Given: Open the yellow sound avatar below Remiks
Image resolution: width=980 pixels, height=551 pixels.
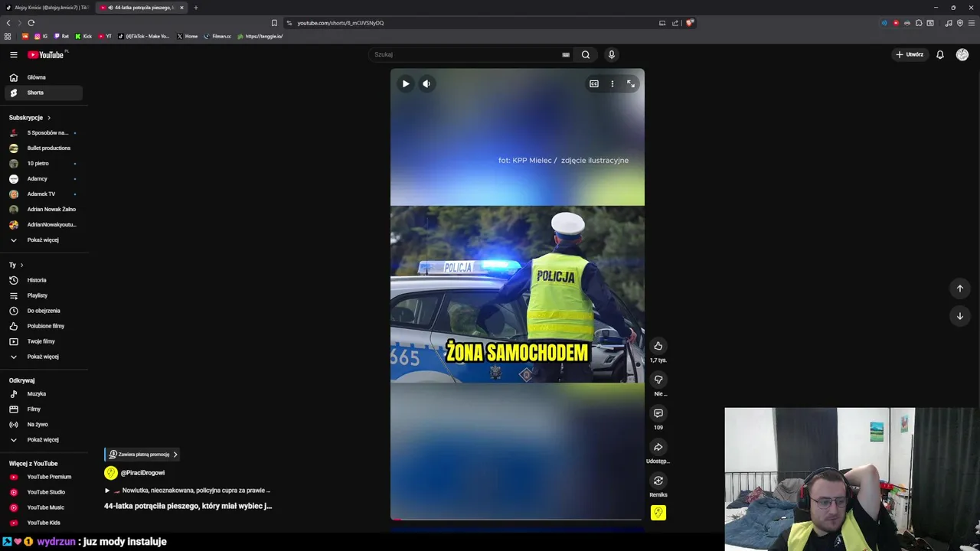Looking at the screenshot, I should click(658, 513).
